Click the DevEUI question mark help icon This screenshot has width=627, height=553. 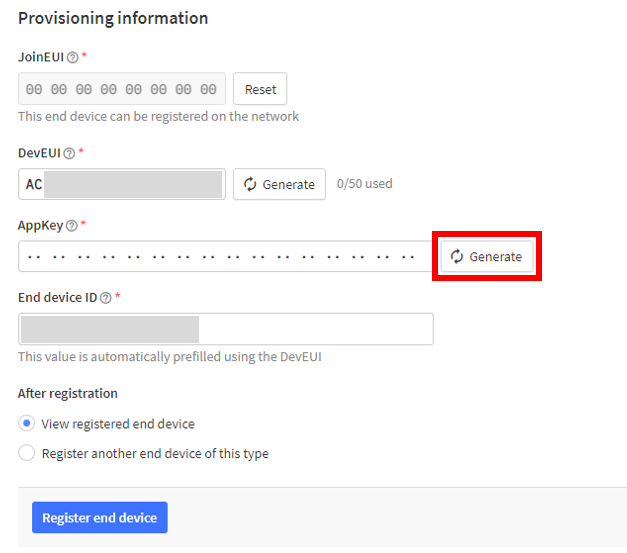click(x=69, y=154)
